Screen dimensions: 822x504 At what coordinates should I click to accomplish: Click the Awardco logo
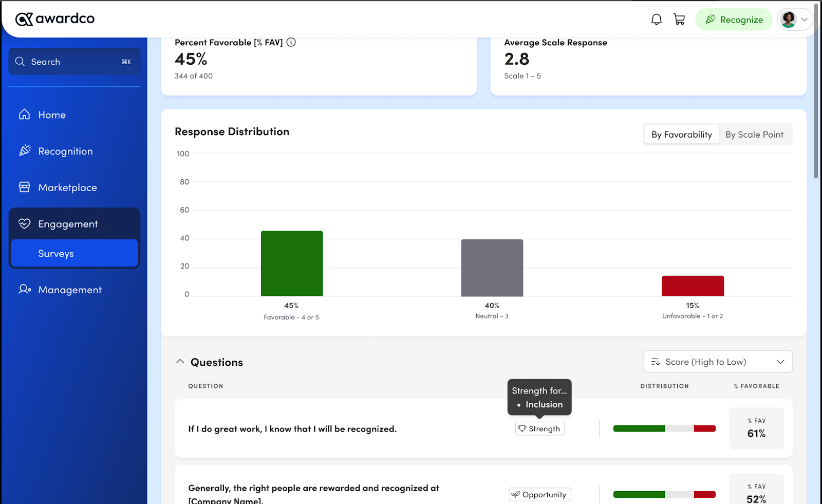pos(55,19)
